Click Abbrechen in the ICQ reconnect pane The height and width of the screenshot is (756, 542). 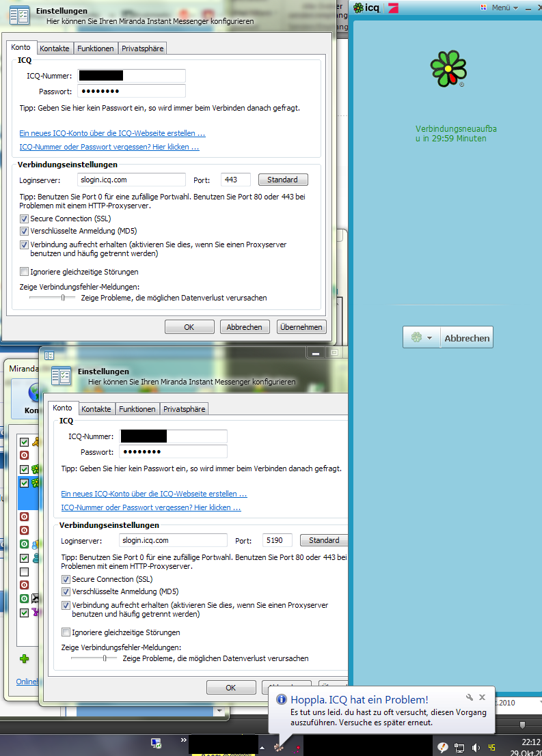(x=467, y=337)
